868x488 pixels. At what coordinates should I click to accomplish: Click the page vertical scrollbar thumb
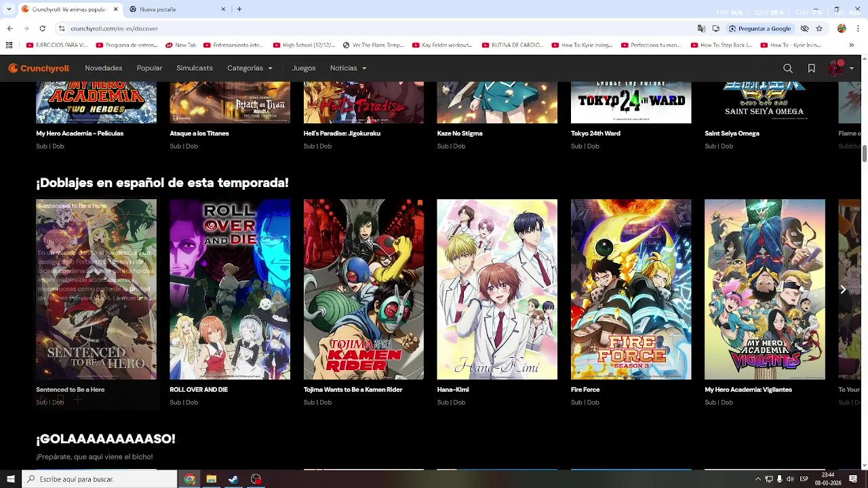pos(865,153)
